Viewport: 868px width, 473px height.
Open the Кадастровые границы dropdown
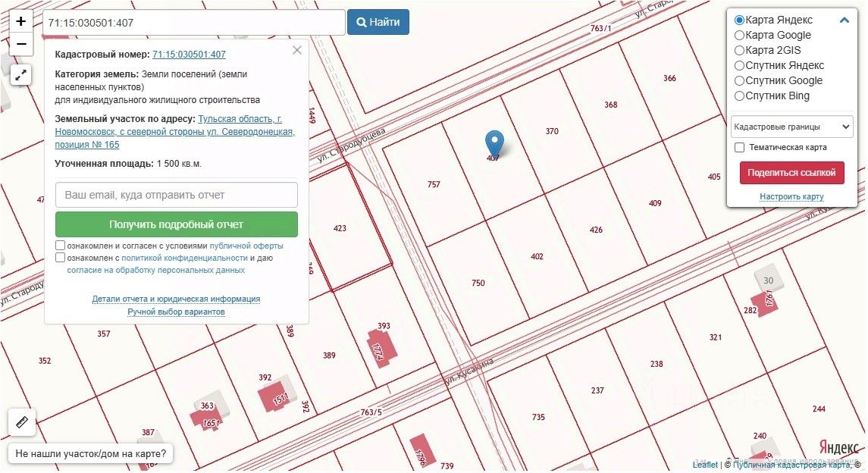pos(791,127)
